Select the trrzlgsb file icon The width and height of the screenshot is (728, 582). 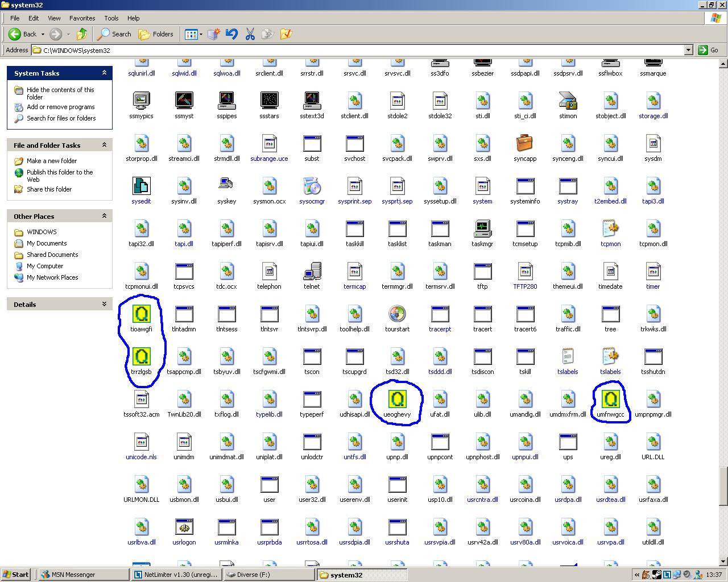coord(141,356)
